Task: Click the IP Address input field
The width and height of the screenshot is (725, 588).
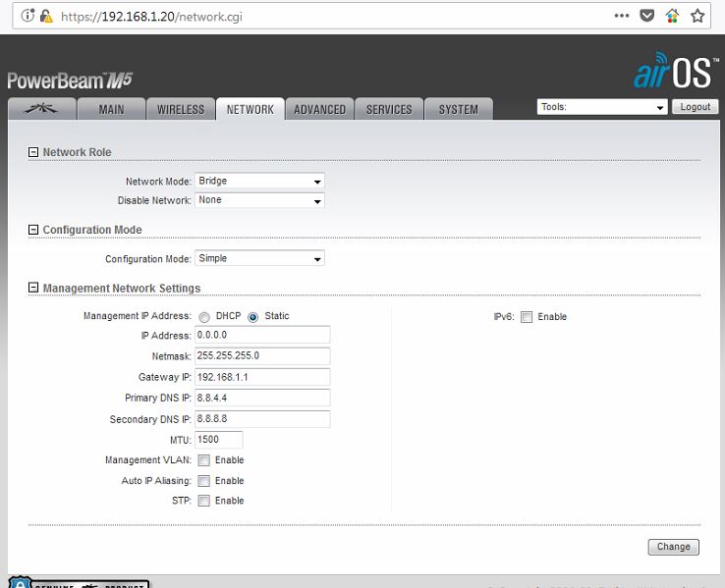Action: [262, 335]
